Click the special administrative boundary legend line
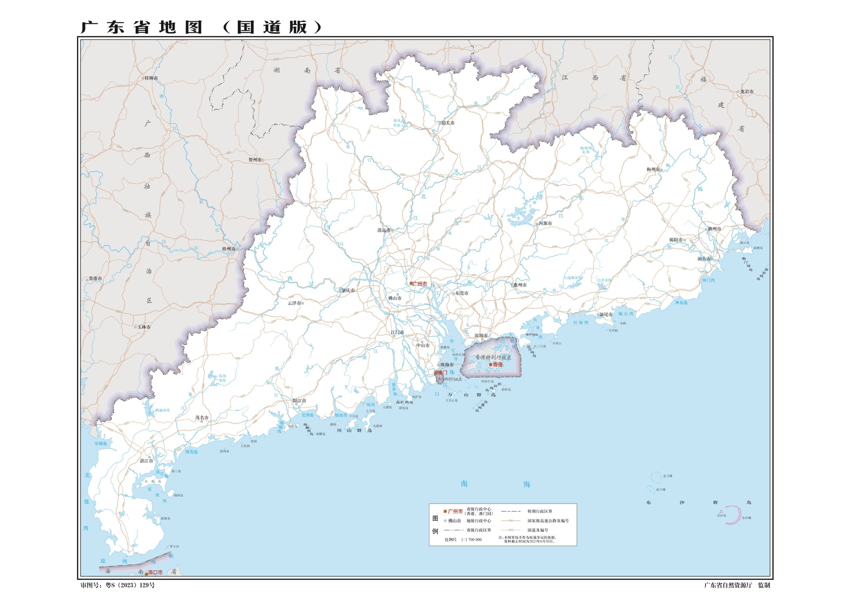Screen dimensions: 851x616 point(511,511)
